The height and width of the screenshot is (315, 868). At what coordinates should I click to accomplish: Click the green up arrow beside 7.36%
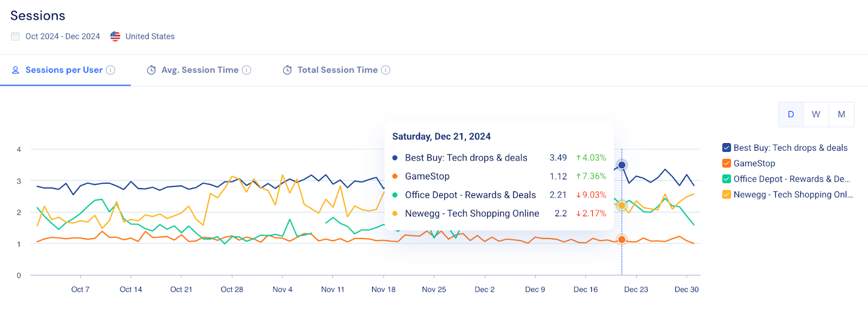[578, 176]
